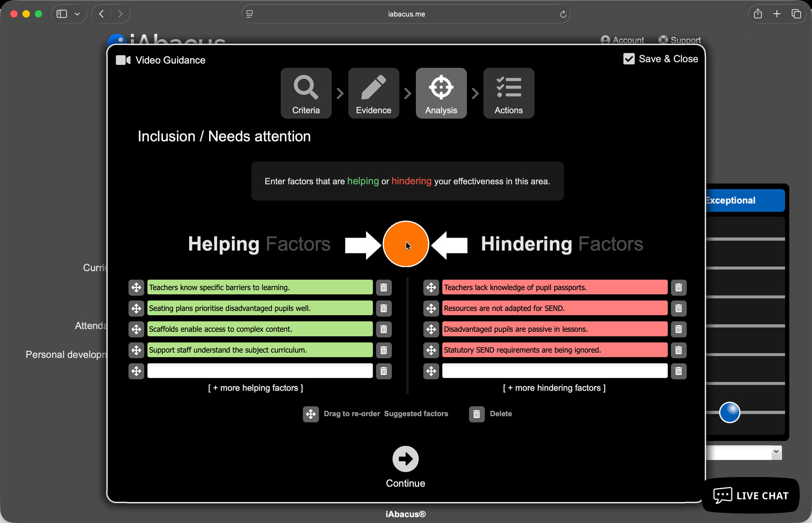The width and height of the screenshot is (812, 523).
Task: Click the Suggested factors link
Action: point(416,413)
